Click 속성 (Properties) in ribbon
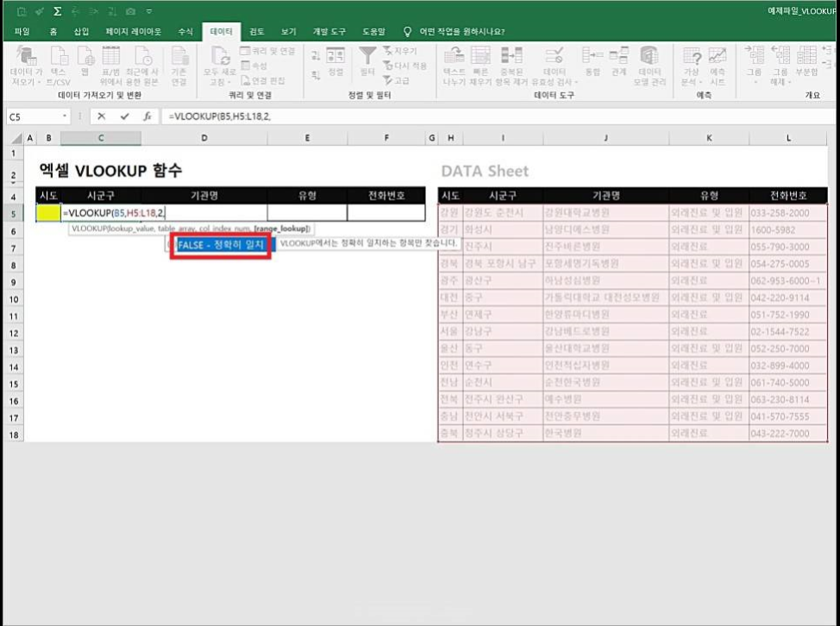Screen dimensions: 840x626 point(254,66)
